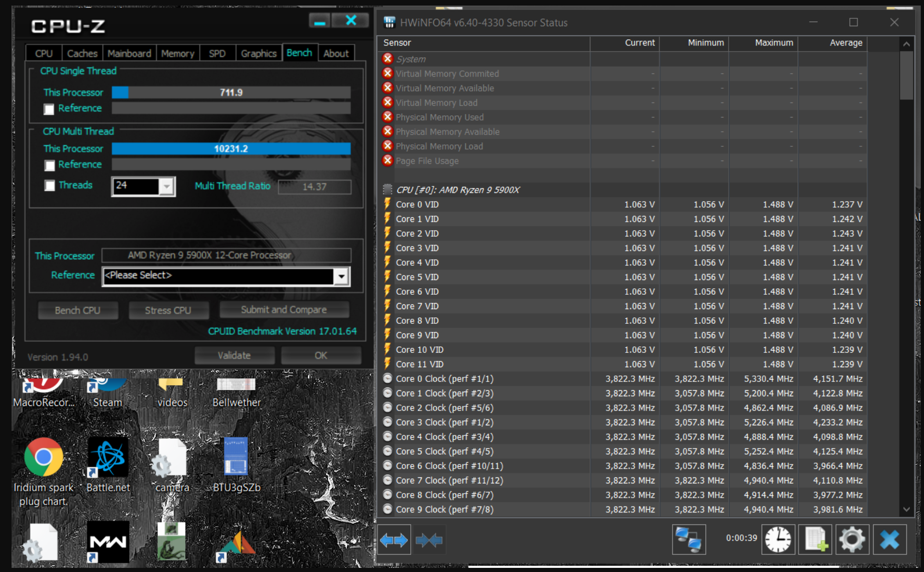Select the Core 7 Clock (perf #11/12) row
Image resolution: width=924 pixels, height=572 pixels.
622,480
